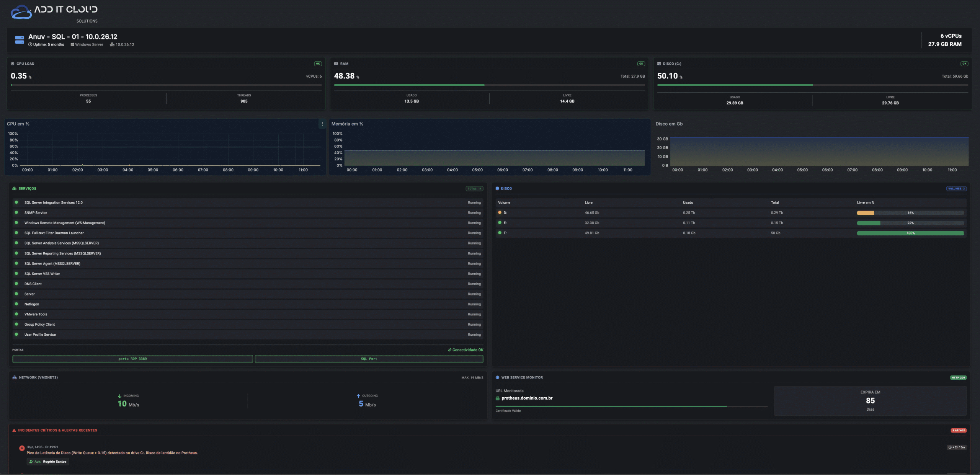
Task: Click the VOLUMES: 3 badge
Action: (956, 188)
